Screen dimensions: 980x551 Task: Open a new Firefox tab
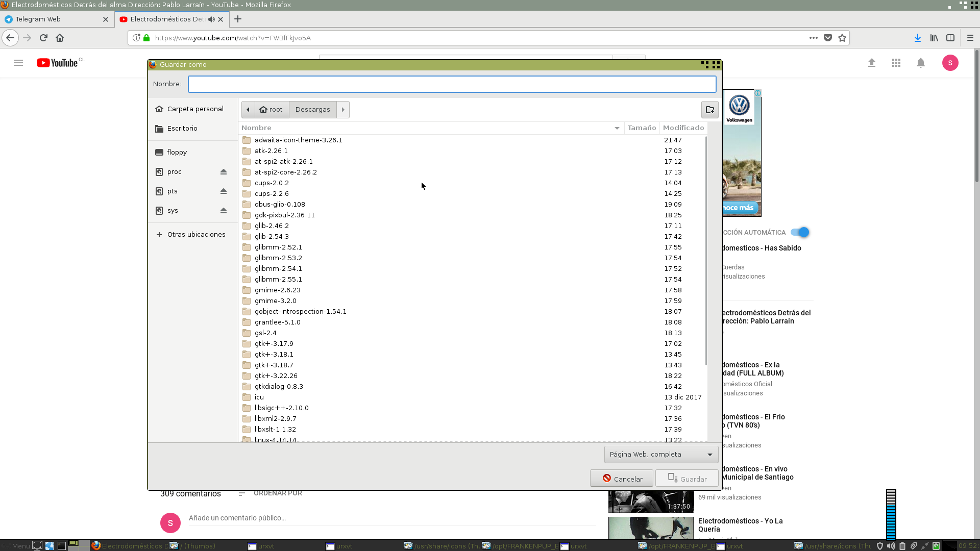tap(238, 19)
